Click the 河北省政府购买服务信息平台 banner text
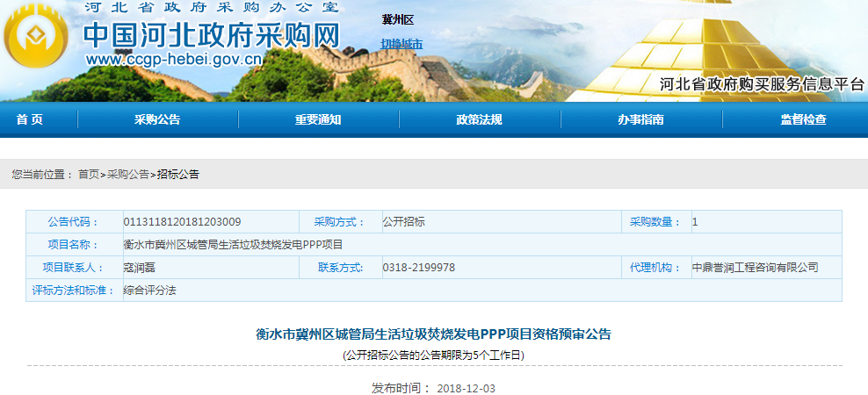The image size is (868, 395). 762,84
